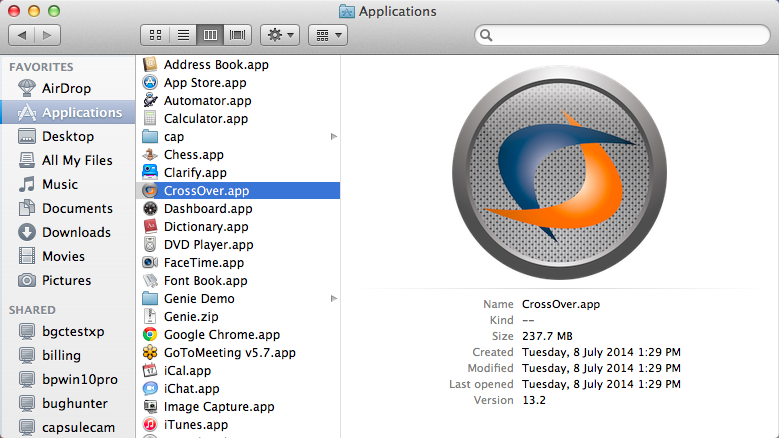Click the Last opened date value

coord(601,384)
